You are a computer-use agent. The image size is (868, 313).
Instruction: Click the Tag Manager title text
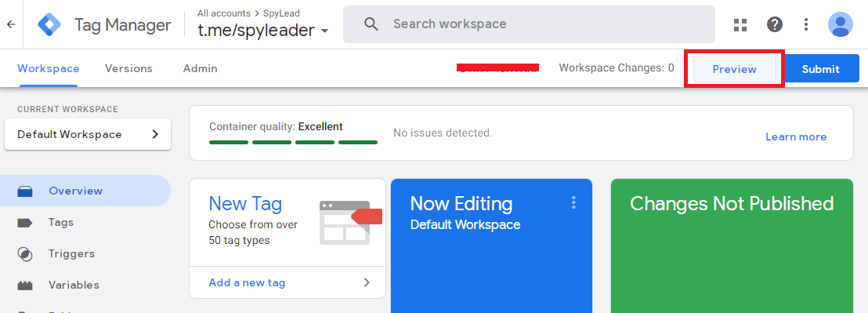pyautogui.click(x=123, y=25)
